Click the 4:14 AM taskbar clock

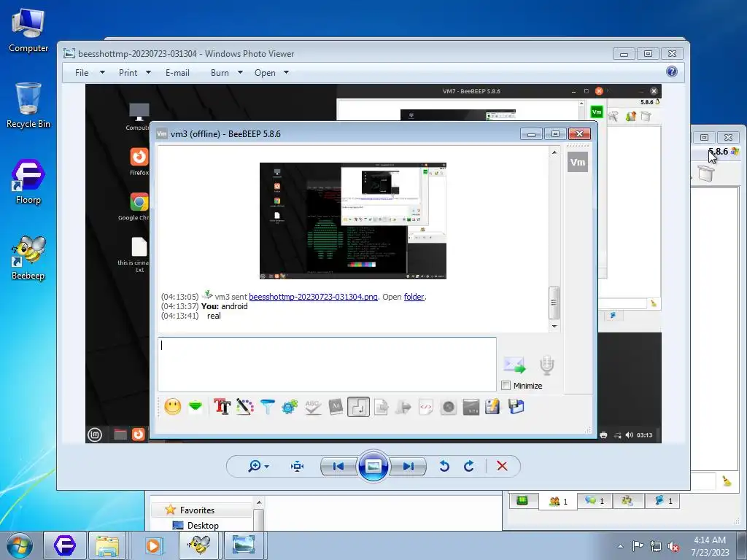(x=710, y=545)
